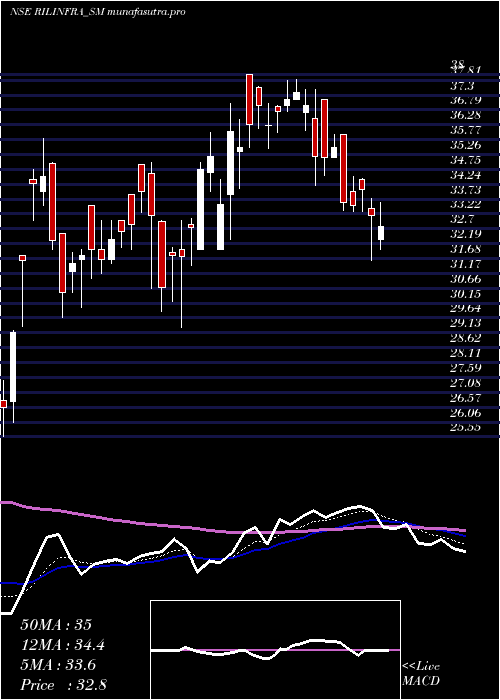This screenshot has width=500, height=700.
Task: Click the NSE RILINFRA_SM munafasutra.pro title
Action: click(98, 12)
